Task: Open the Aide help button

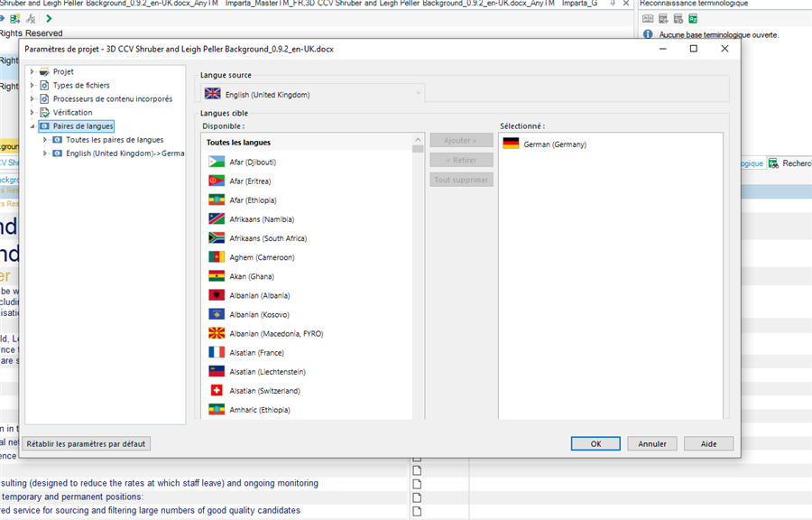Action: tap(708, 444)
